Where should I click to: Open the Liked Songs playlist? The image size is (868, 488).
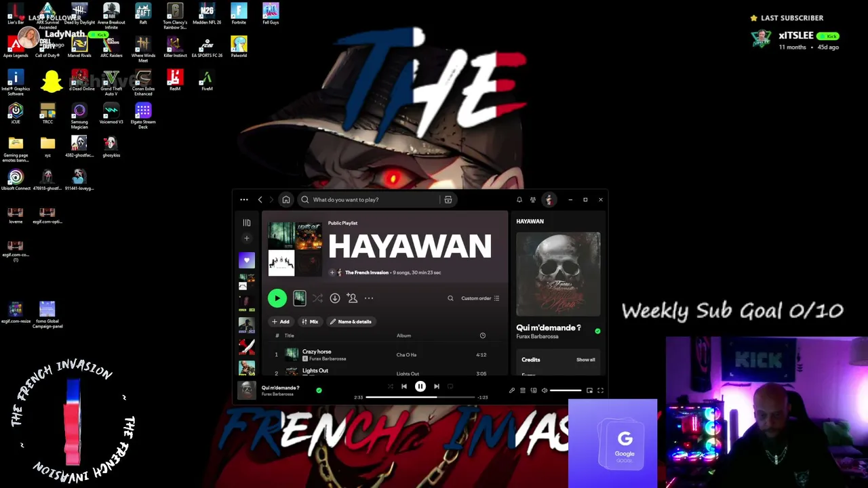pyautogui.click(x=247, y=260)
